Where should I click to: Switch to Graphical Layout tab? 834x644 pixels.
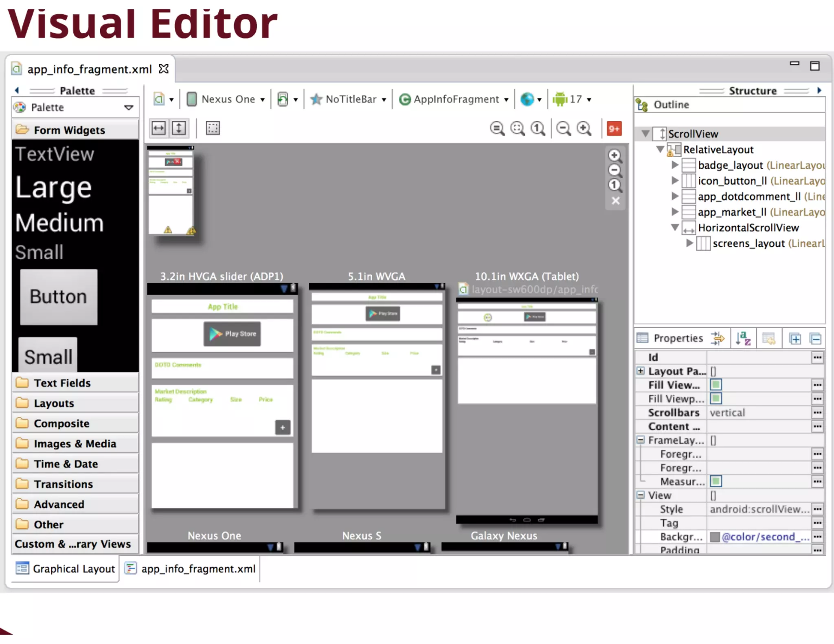pyautogui.click(x=66, y=569)
